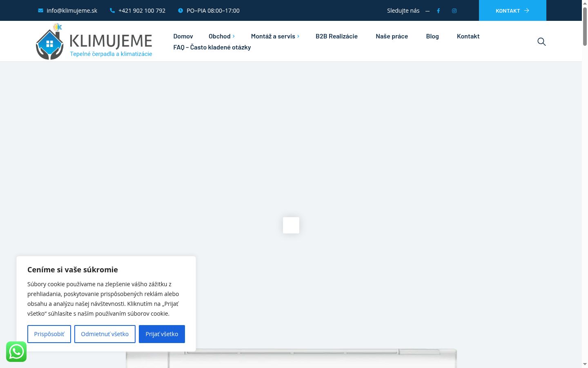Click the phone handset icon
This screenshot has width=588, height=368.
coord(112,11)
